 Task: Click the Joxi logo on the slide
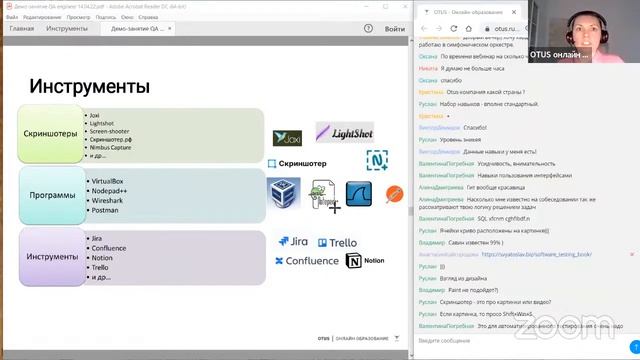click(x=287, y=138)
